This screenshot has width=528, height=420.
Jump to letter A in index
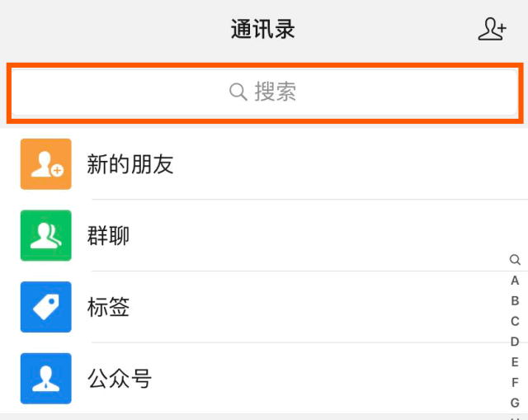(515, 281)
